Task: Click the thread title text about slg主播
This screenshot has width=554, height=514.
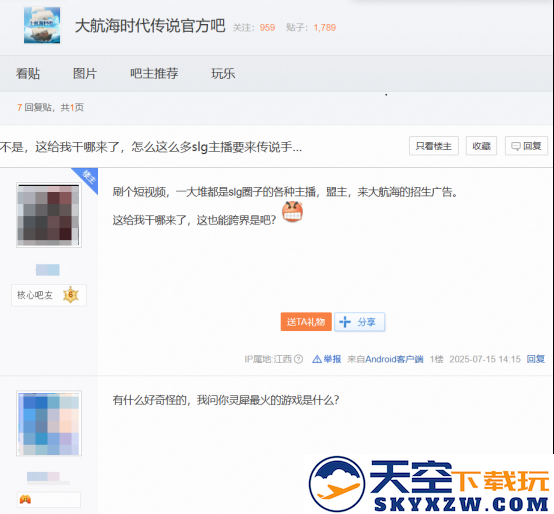Action: pos(151,147)
